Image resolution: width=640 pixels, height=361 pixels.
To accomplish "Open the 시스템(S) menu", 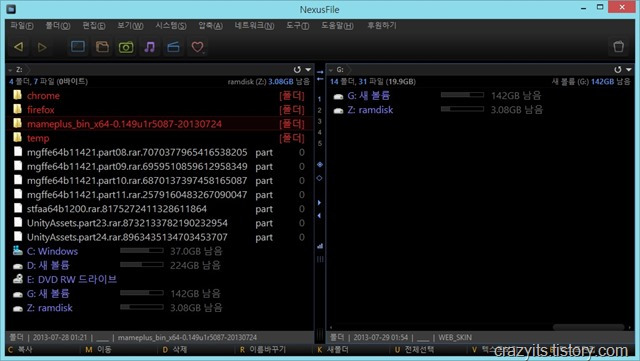I will pyautogui.click(x=171, y=26).
